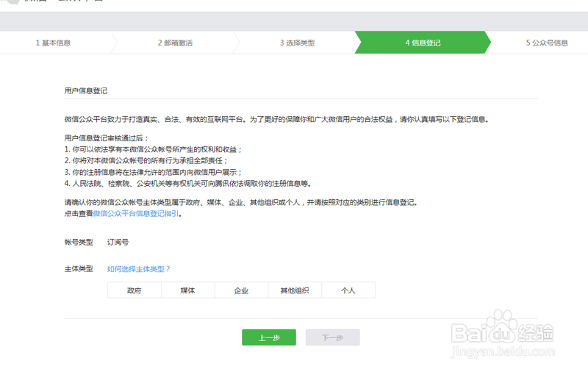Select the 个人 subject type
588x372 pixels.
click(348, 290)
